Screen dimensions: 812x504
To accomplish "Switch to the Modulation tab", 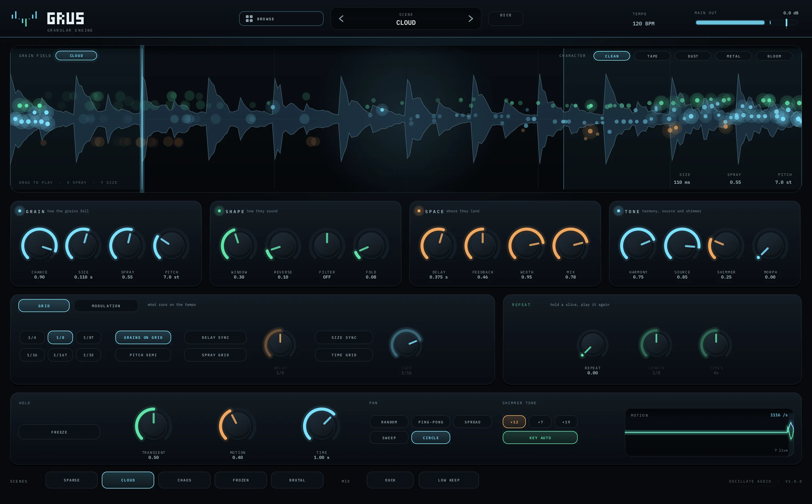I will pyautogui.click(x=106, y=306).
